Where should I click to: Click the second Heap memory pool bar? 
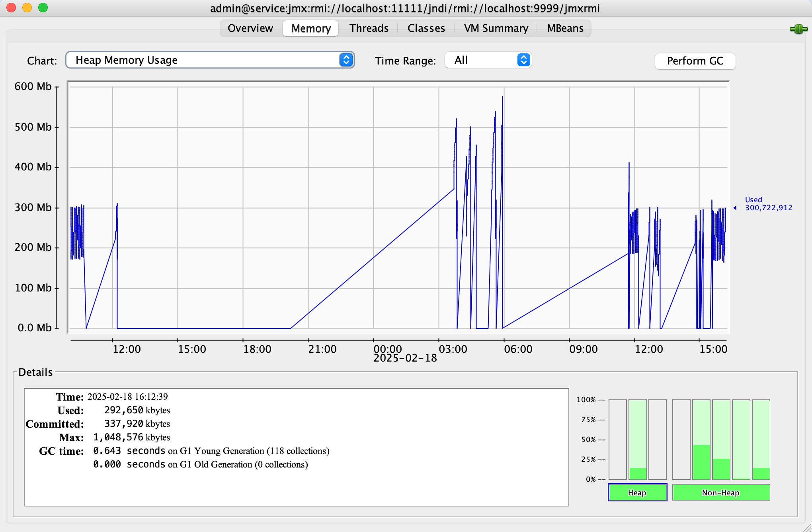(x=638, y=440)
